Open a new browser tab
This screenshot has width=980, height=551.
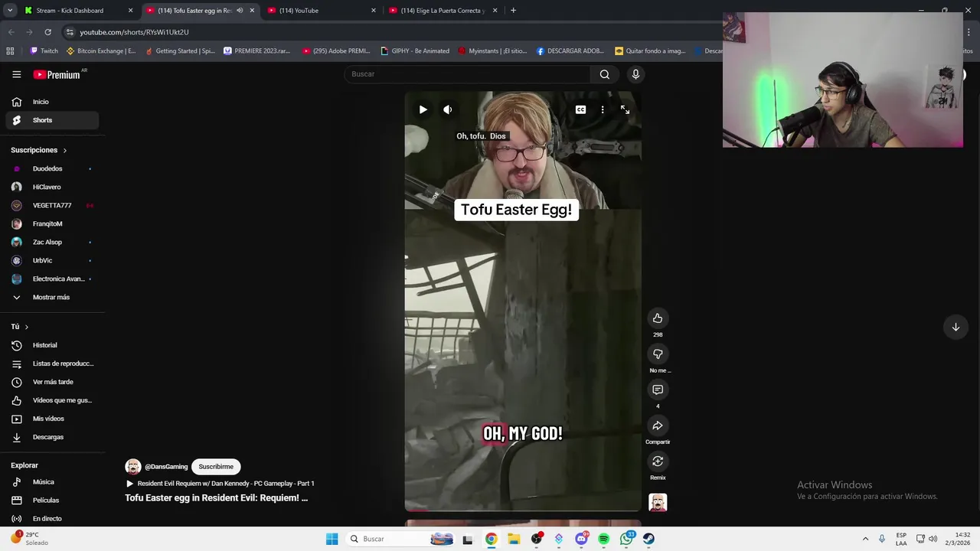click(513, 11)
